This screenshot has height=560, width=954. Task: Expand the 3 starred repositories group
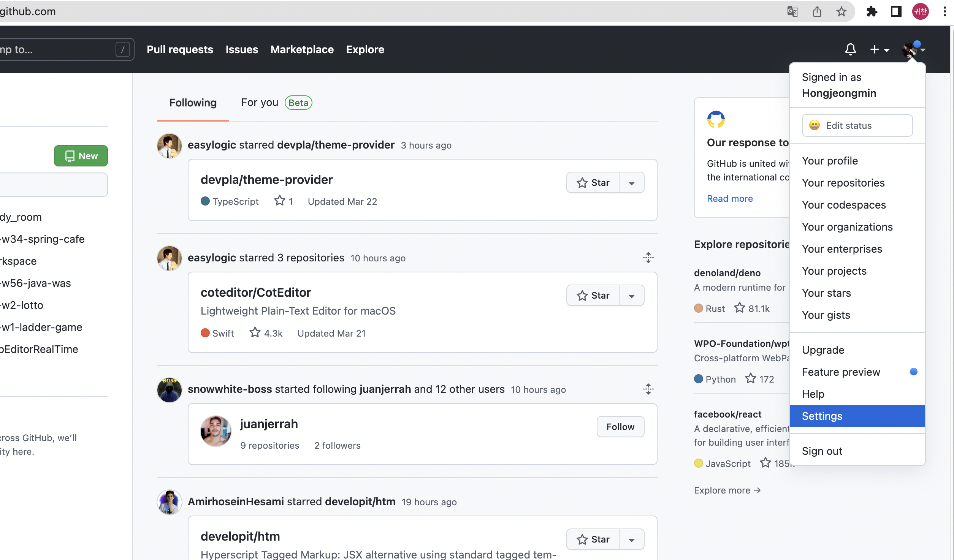[x=648, y=258]
